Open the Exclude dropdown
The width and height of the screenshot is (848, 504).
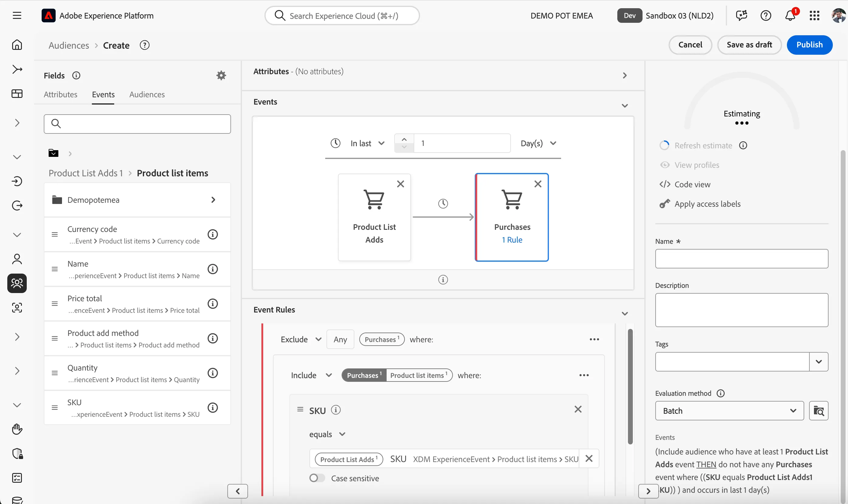[301, 340]
